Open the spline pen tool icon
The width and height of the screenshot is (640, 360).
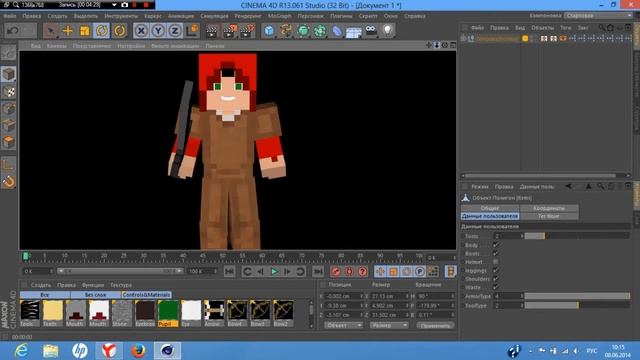(286, 31)
